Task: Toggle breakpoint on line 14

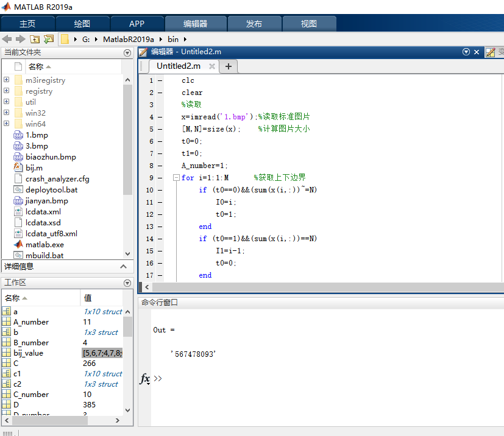Action: (160, 239)
